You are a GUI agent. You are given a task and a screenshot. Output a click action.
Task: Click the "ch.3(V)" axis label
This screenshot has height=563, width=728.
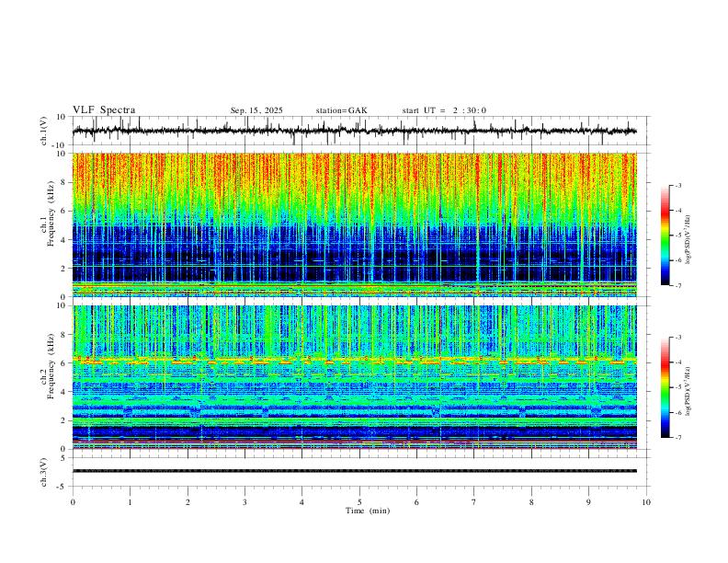(x=44, y=472)
